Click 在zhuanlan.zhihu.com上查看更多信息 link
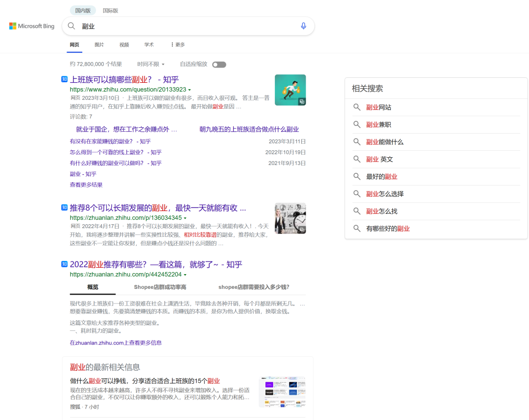Screen dimensions: 529x420 click(x=116, y=343)
